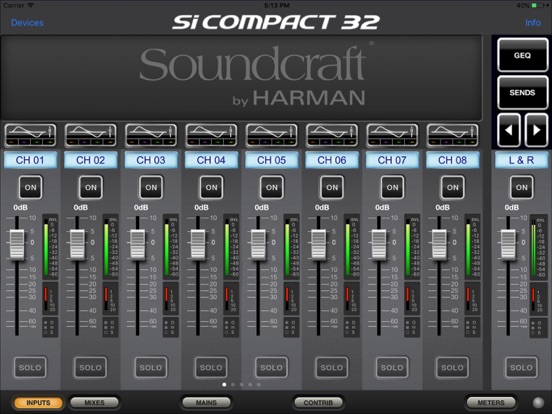
Task: Select the CH 05 name label
Action: [271, 160]
